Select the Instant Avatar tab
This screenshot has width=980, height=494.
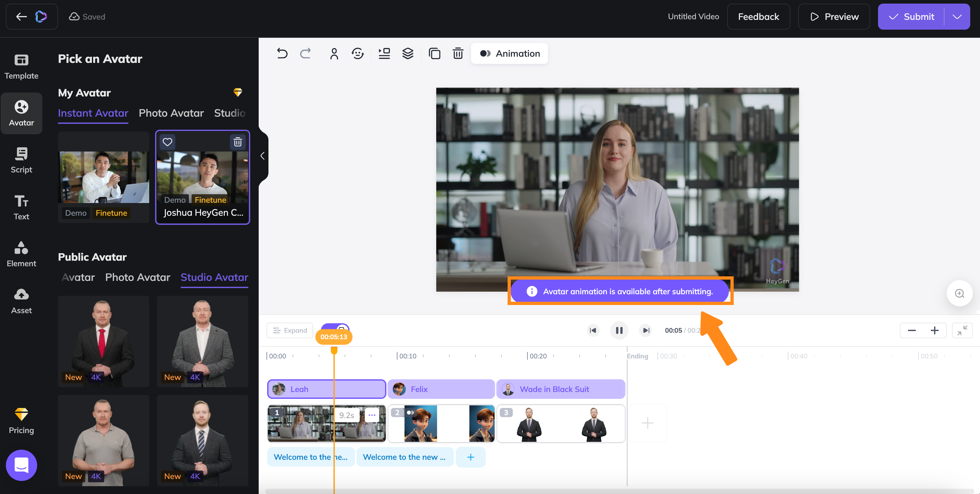(93, 113)
